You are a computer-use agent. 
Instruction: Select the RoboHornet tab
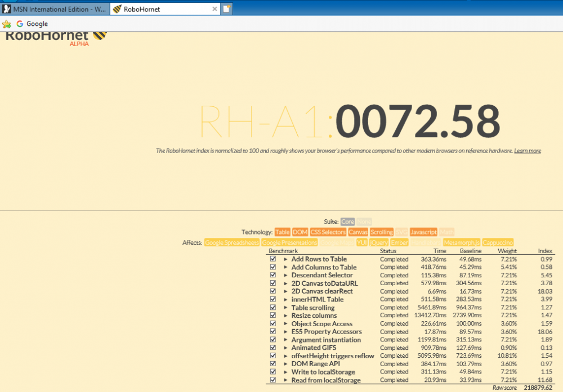pos(165,9)
